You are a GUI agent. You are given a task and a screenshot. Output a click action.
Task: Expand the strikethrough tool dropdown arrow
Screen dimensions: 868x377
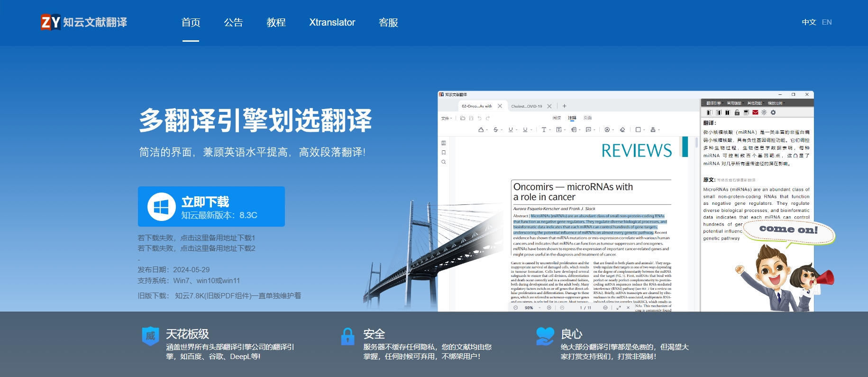click(502, 130)
